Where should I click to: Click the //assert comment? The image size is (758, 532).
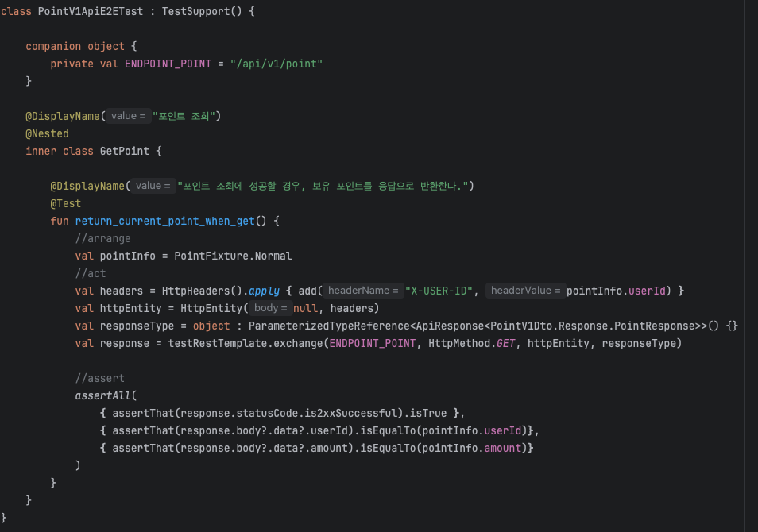100,378
